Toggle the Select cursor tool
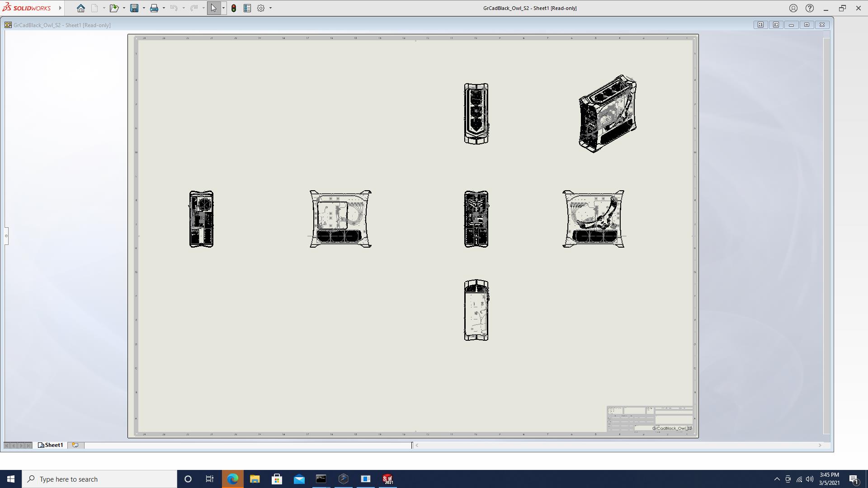The width and height of the screenshot is (868, 488). (213, 8)
